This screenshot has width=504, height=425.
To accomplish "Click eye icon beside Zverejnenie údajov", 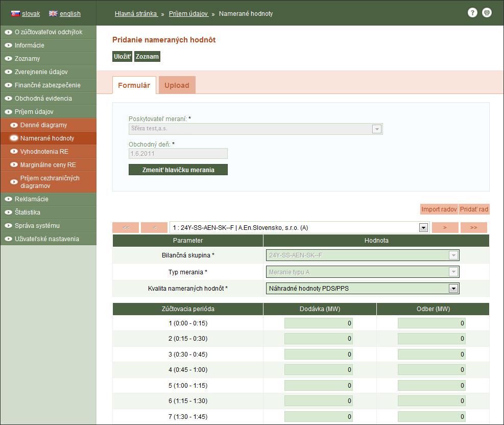I will click(x=8, y=72).
